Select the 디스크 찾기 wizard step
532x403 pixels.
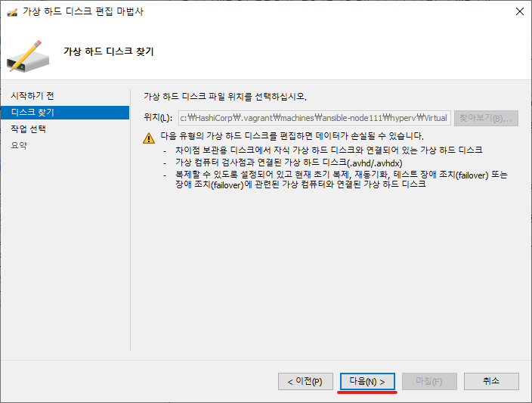[65, 113]
